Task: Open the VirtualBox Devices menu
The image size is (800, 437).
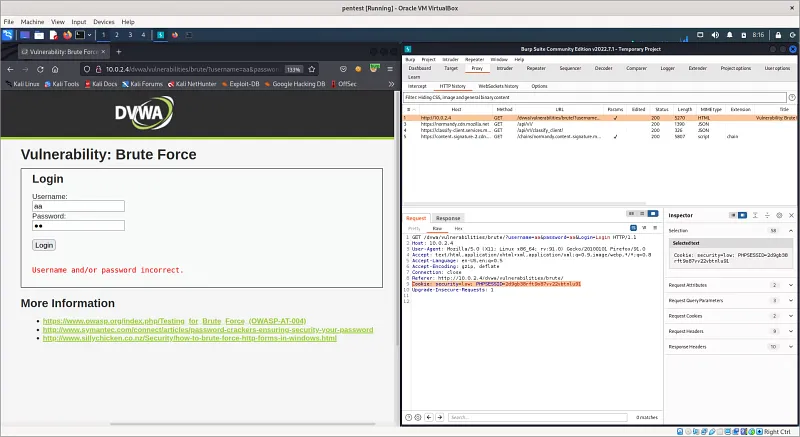Action: click(x=104, y=22)
